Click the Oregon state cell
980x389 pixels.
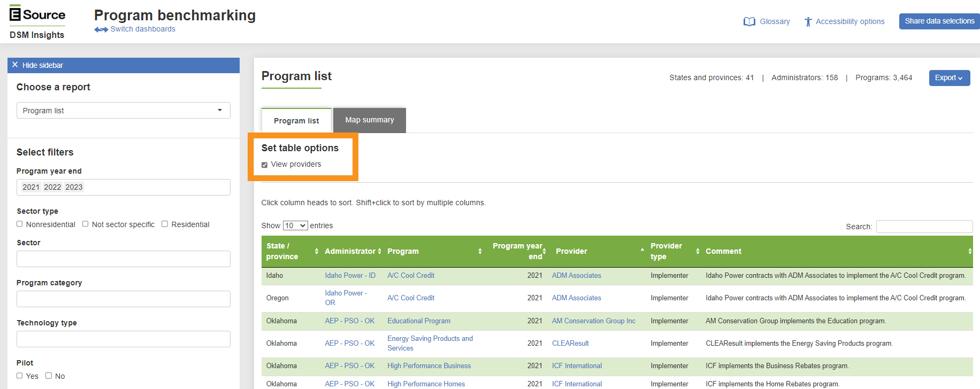pyautogui.click(x=277, y=298)
